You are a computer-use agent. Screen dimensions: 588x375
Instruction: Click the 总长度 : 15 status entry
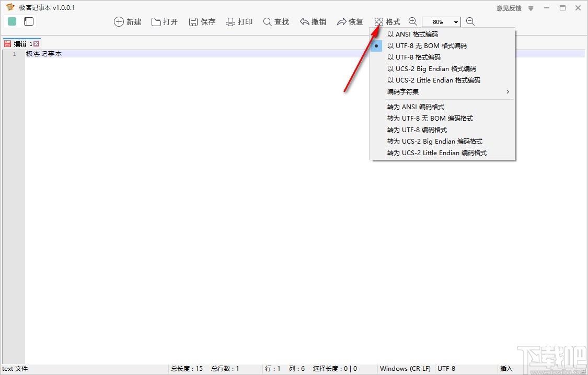187,369
